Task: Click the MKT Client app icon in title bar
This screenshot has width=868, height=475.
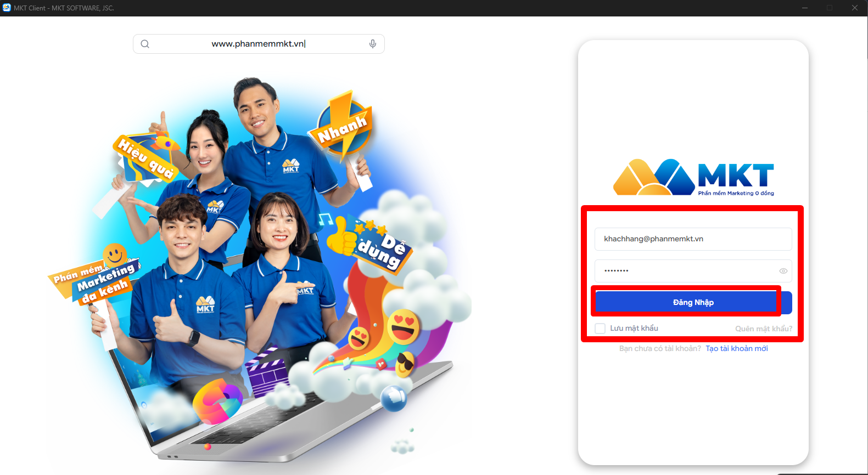Action: point(7,8)
